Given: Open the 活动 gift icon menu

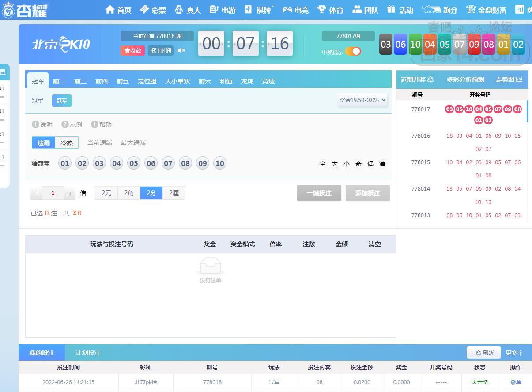Looking at the screenshot, I should click(391, 9).
